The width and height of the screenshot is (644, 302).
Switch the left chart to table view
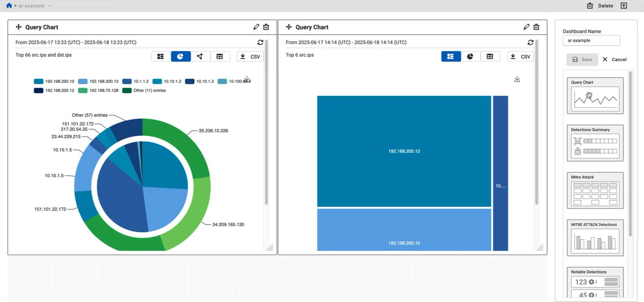coord(219,56)
